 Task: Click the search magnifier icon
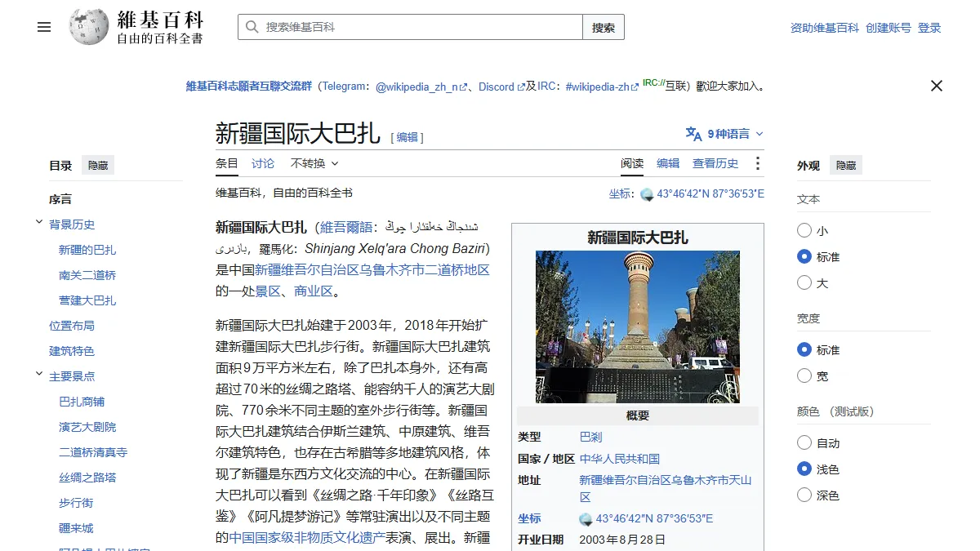(x=252, y=27)
